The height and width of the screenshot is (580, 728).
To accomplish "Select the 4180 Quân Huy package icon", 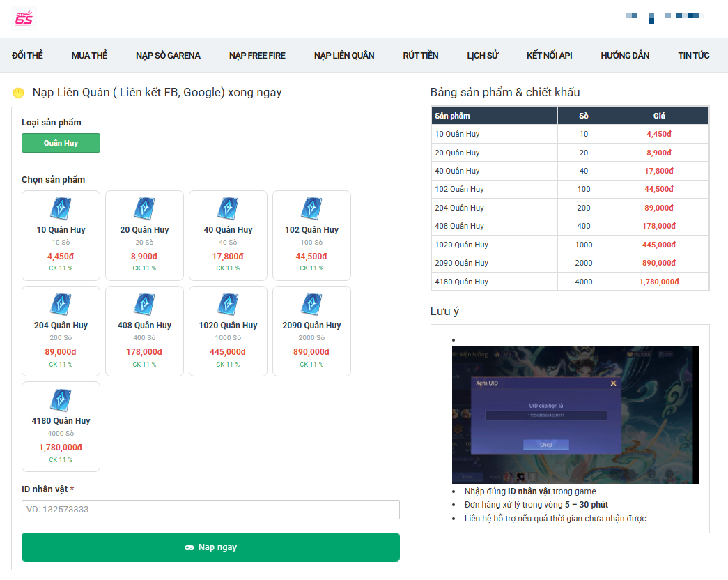I will pos(61,399).
